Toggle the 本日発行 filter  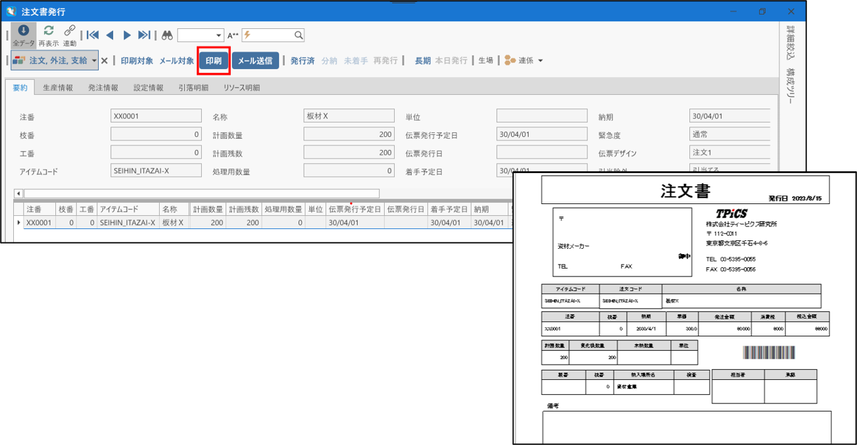(451, 61)
